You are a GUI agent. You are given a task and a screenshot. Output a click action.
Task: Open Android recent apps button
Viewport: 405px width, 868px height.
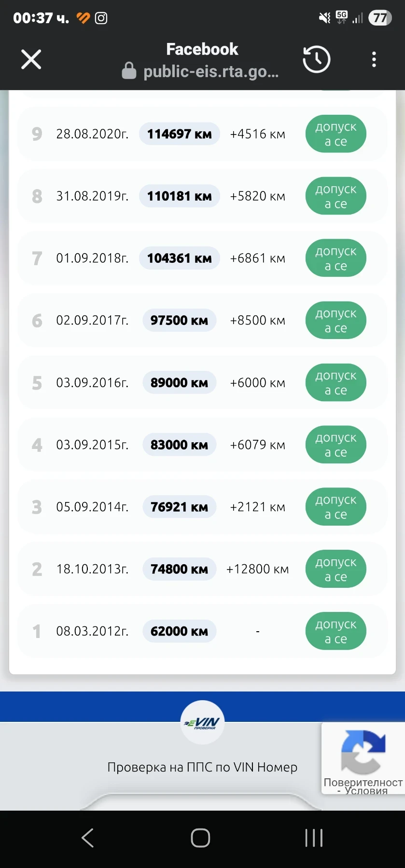click(314, 838)
